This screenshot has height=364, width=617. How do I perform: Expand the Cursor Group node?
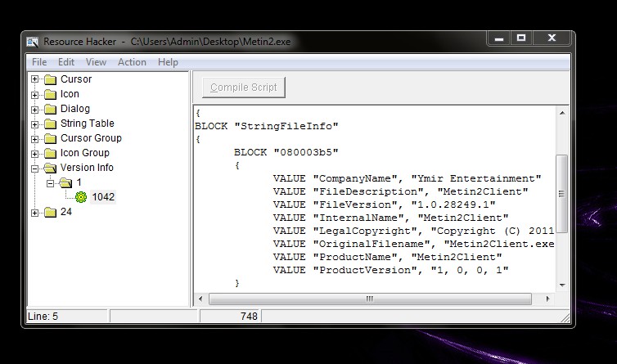(x=34, y=139)
